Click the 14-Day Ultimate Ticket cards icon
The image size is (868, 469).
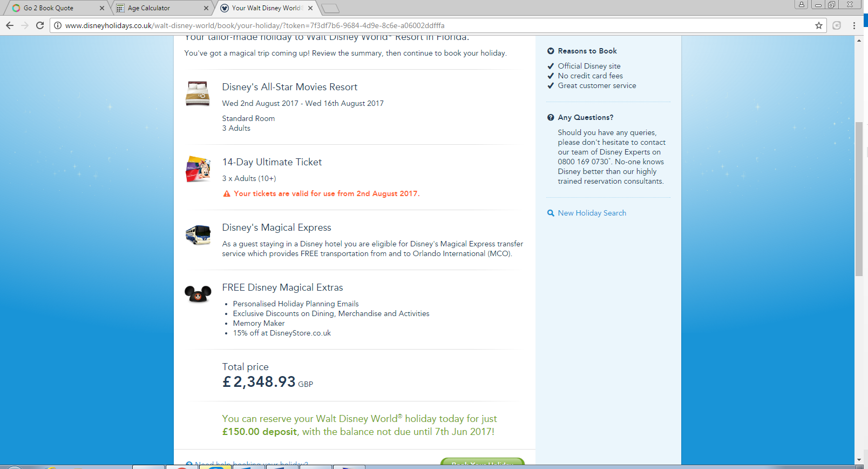pos(198,169)
